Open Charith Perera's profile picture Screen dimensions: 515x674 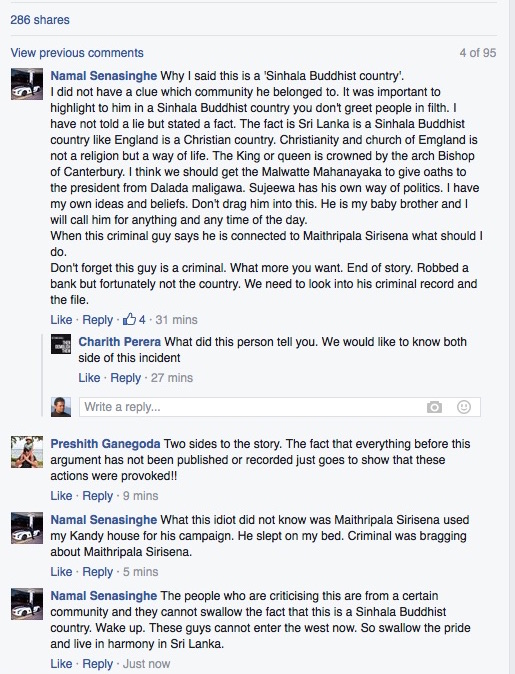coord(61,344)
